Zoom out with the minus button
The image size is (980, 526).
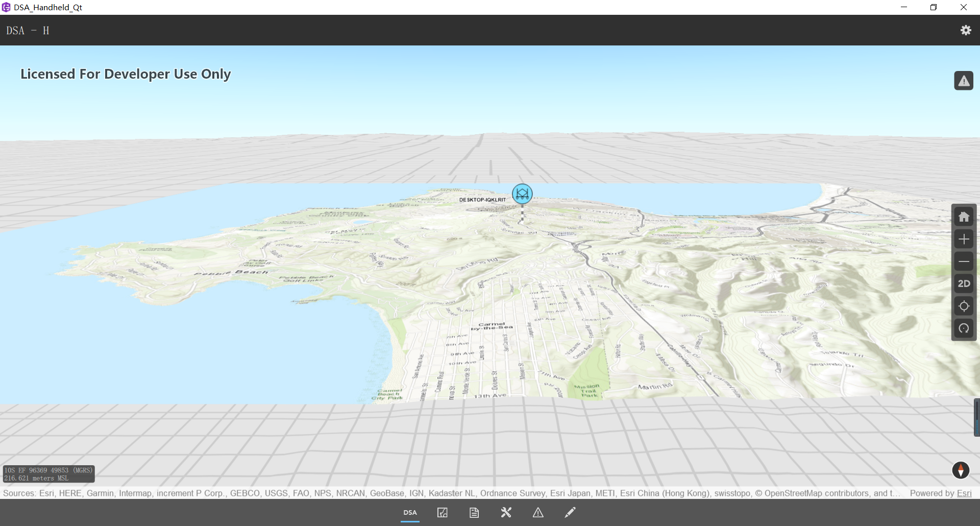coord(964,261)
